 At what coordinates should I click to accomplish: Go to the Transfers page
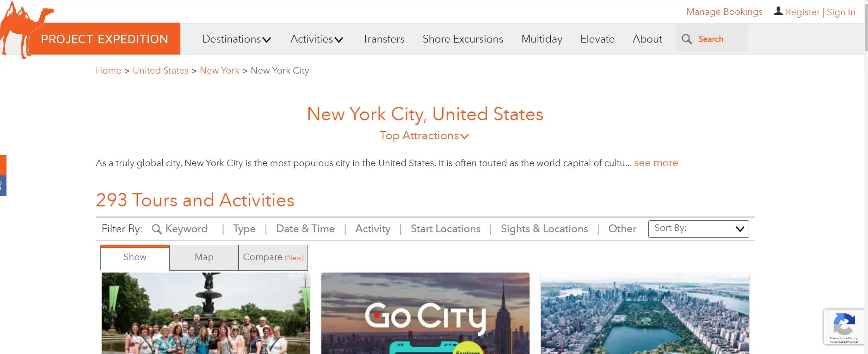(383, 39)
